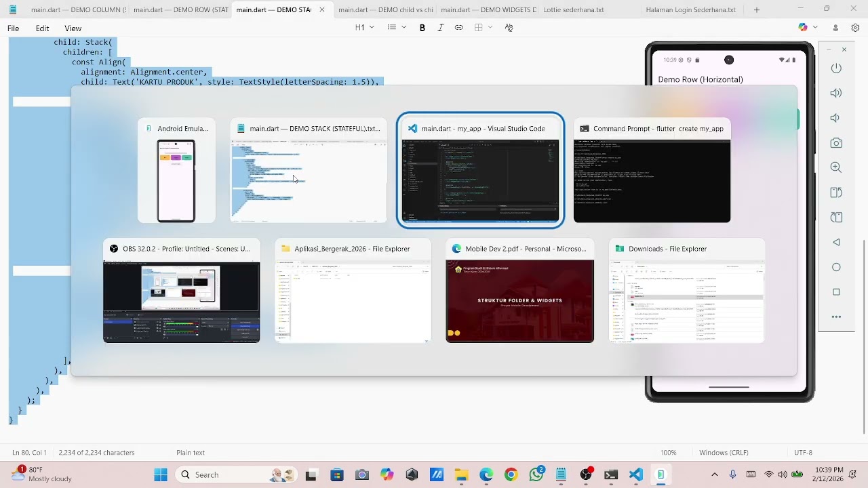Open WhatsApp from the taskbar

point(536,475)
